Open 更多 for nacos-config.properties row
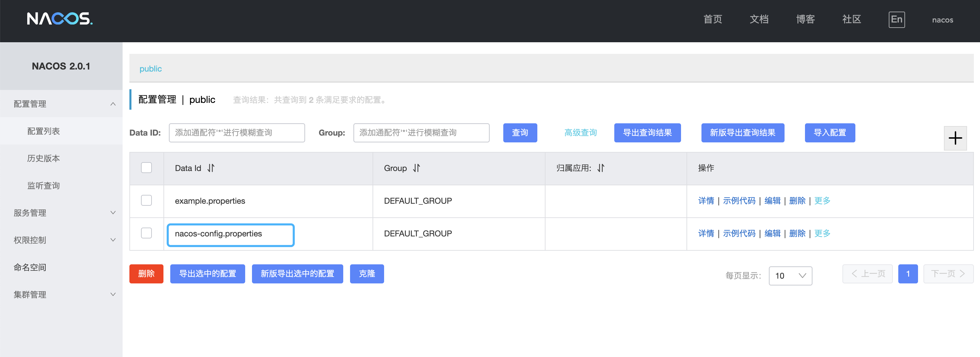 point(822,233)
